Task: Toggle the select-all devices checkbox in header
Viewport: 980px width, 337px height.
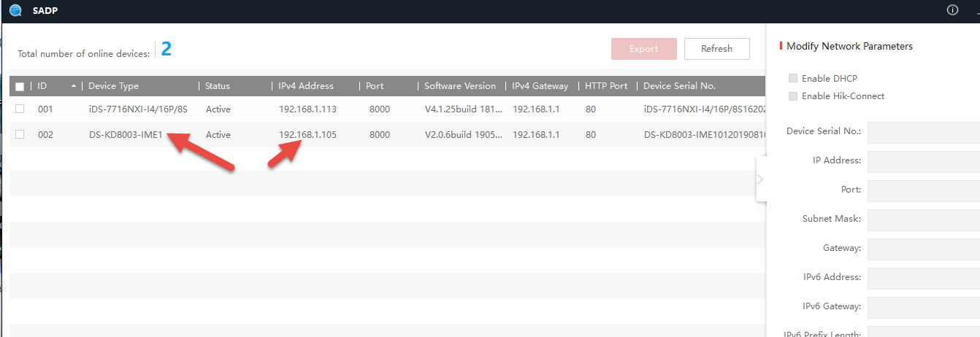Action: [20, 86]
